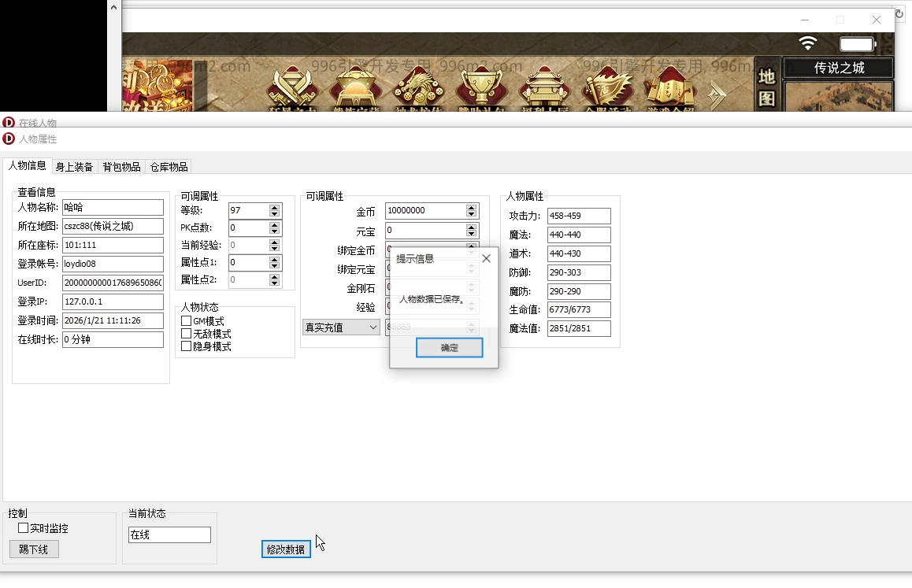This screenshot has width=912, height=588.
Task: Select the golden trophy cup icon
Action: (x=481, y=88)
